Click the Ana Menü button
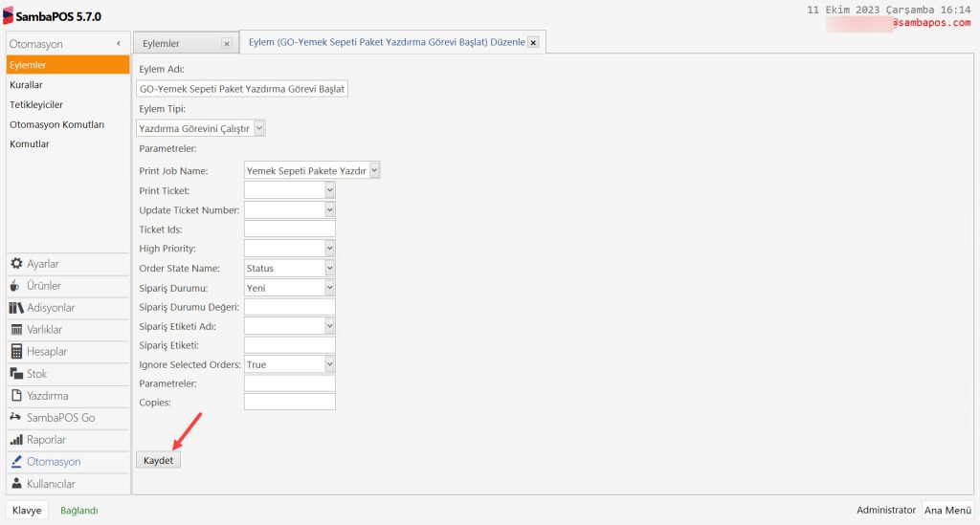 (x=948, y=510)
